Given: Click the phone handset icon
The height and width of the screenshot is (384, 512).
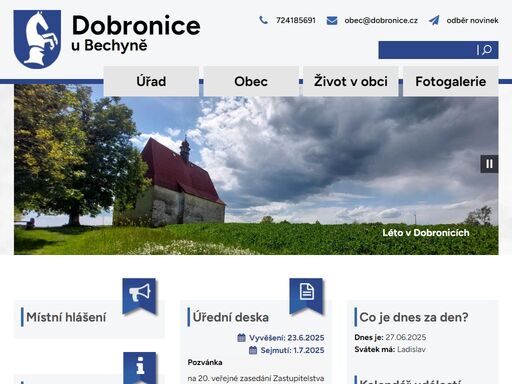Looking at the screenshot, I should pyautogui.click(x=263, y=20).
